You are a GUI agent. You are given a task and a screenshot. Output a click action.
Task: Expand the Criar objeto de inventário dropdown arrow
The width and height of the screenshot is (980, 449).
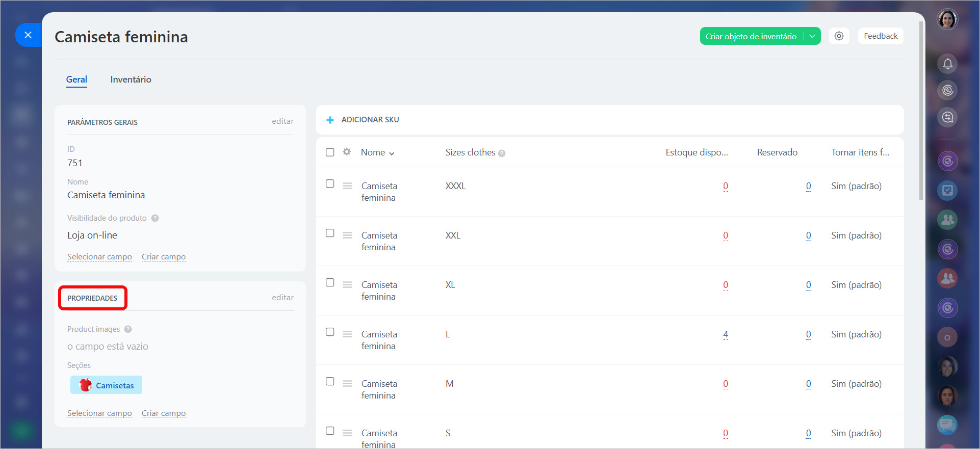tap(812, 36)
